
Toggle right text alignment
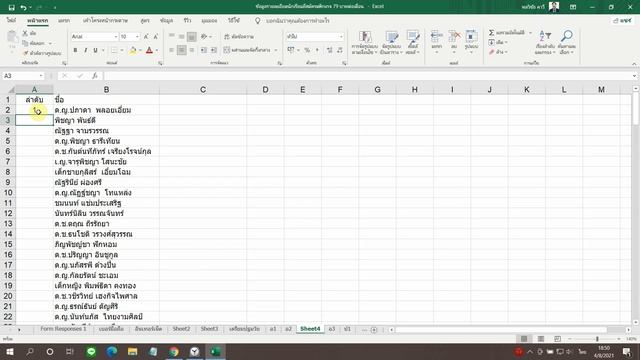click(191, 50)
